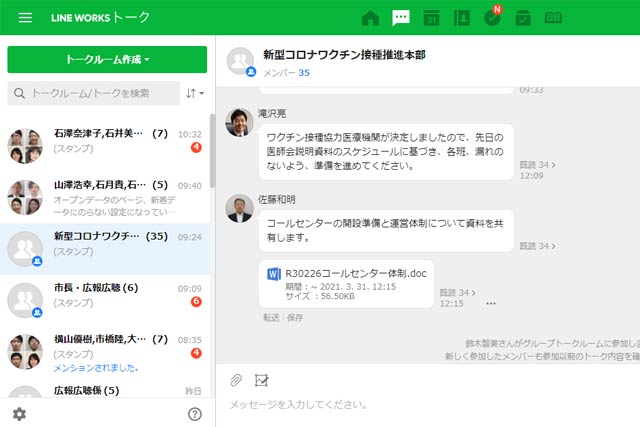Open the sort order dropdown
The height and width of the screenshot is (427, 640).
195,93
